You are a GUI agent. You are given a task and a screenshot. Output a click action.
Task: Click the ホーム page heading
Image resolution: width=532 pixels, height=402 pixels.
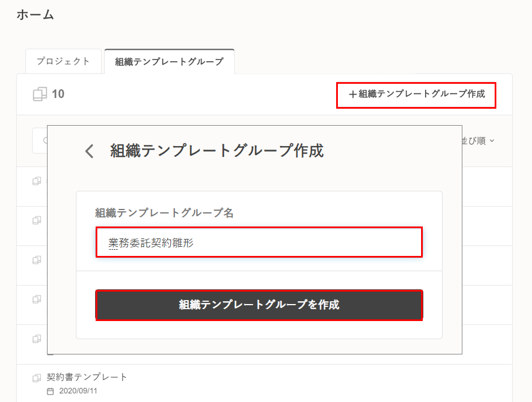click(x=35, y=15)
